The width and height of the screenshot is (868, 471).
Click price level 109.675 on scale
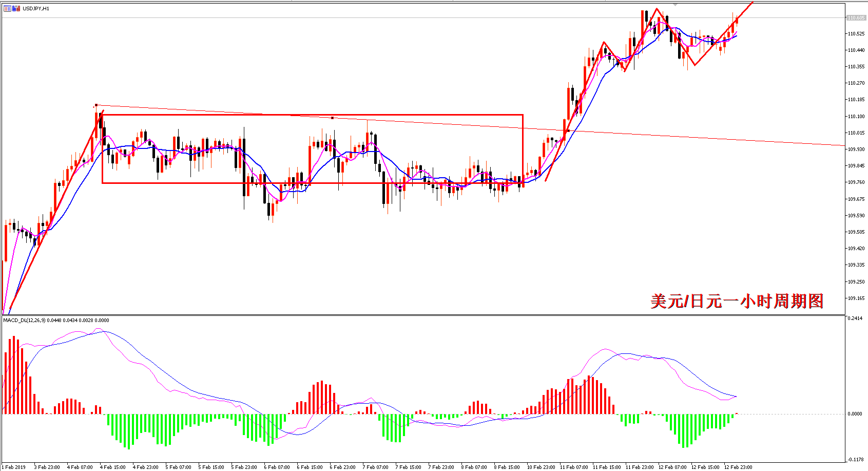point(856,199)
